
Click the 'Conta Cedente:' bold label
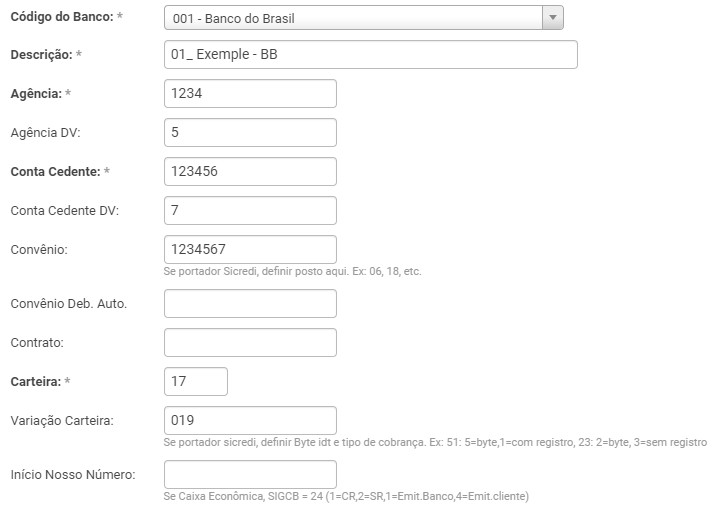tap(54, 171)
